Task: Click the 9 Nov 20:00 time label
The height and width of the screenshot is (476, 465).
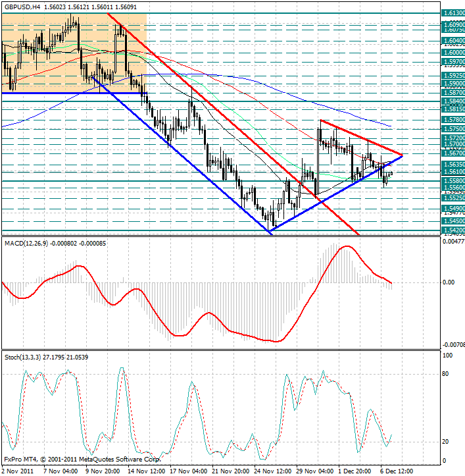Action: pos(103,471)
